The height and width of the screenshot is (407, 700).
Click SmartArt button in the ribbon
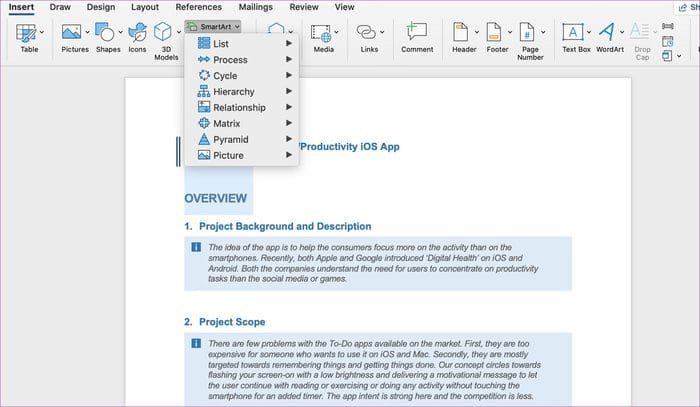coord(213,27)
